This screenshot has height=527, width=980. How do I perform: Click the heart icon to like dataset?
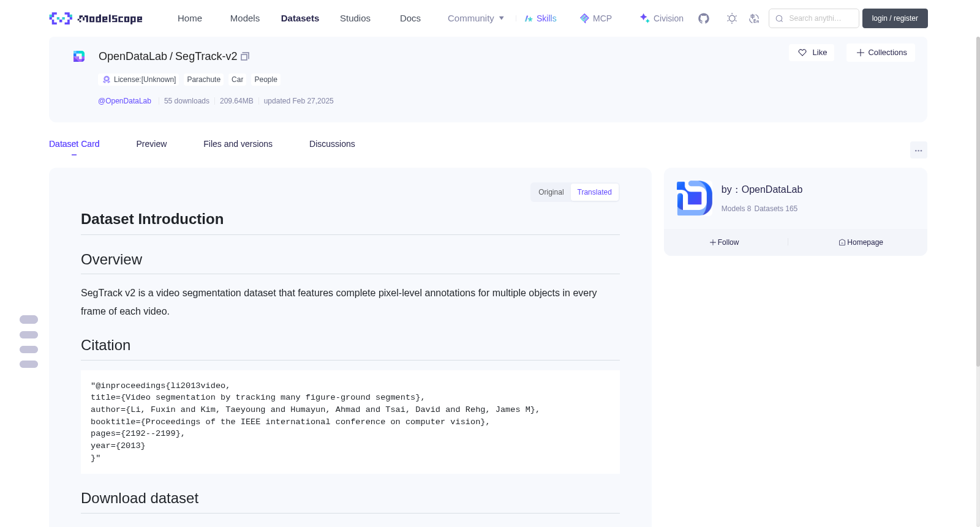(802, 53)
